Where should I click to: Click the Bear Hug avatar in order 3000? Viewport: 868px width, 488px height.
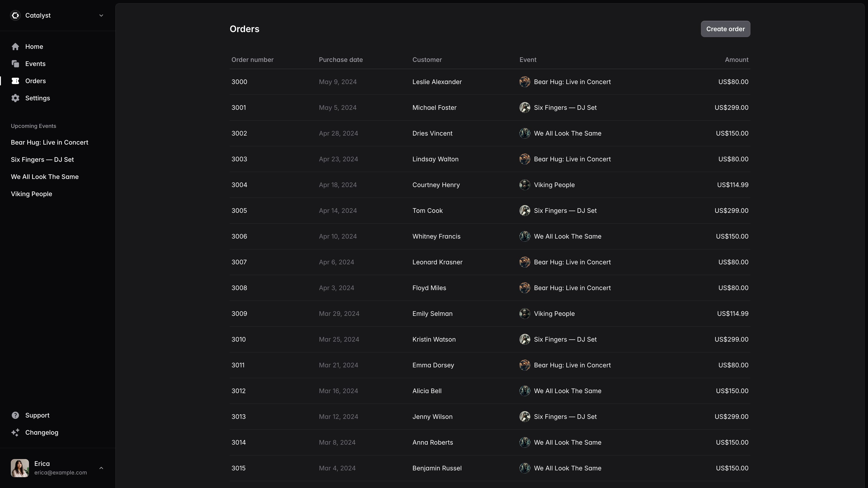525,82
